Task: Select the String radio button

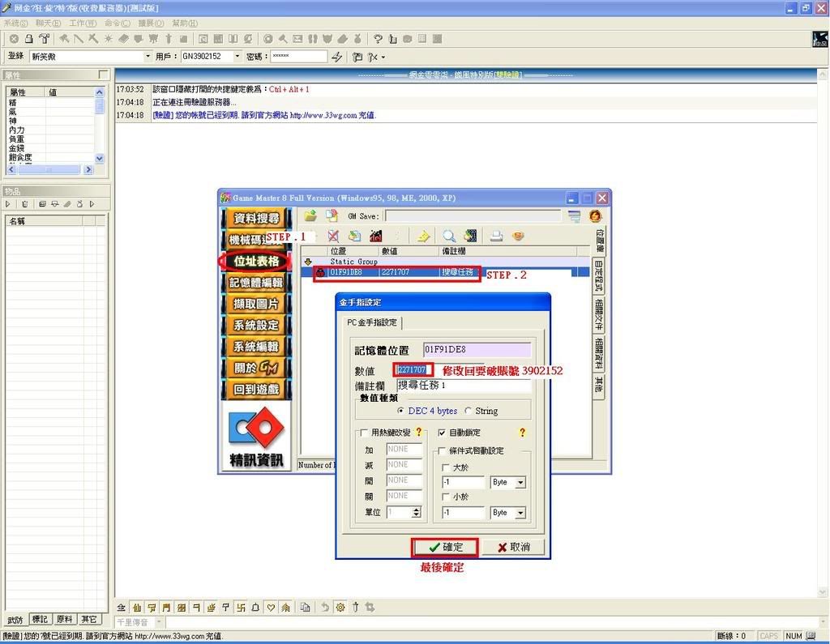Action: 468,412
